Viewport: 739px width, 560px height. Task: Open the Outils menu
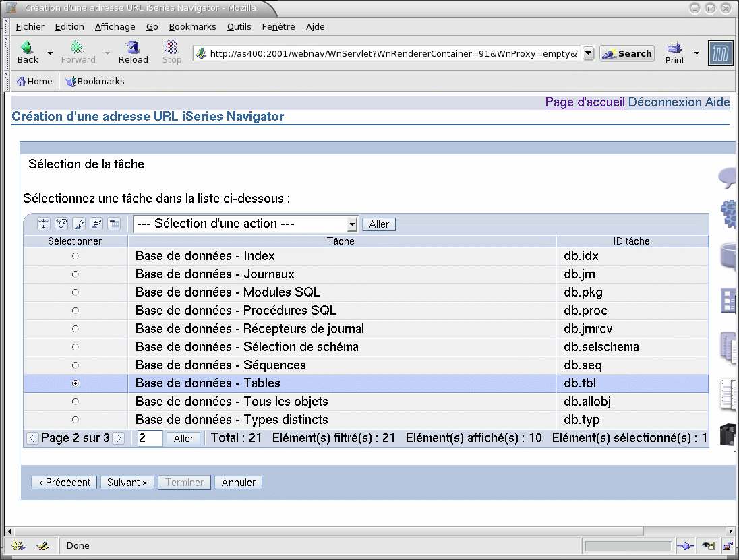coord(239,27)
